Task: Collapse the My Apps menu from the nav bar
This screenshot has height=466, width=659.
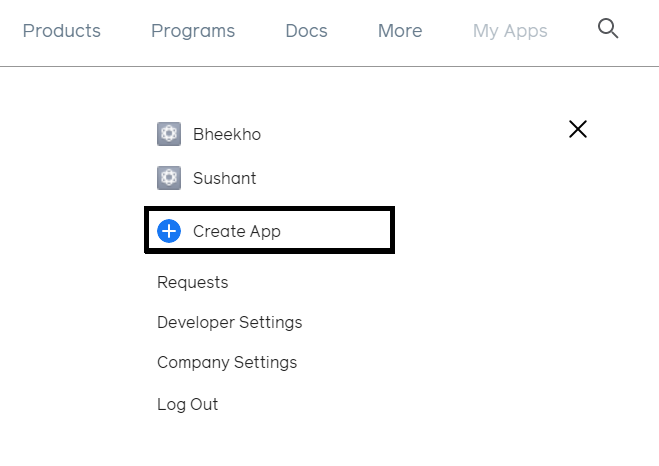Action: [x=510, y=31]
